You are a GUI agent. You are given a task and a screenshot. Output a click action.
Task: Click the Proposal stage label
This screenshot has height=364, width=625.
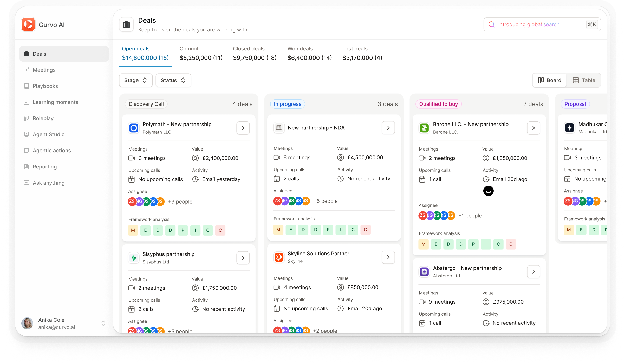coord(575,104)
